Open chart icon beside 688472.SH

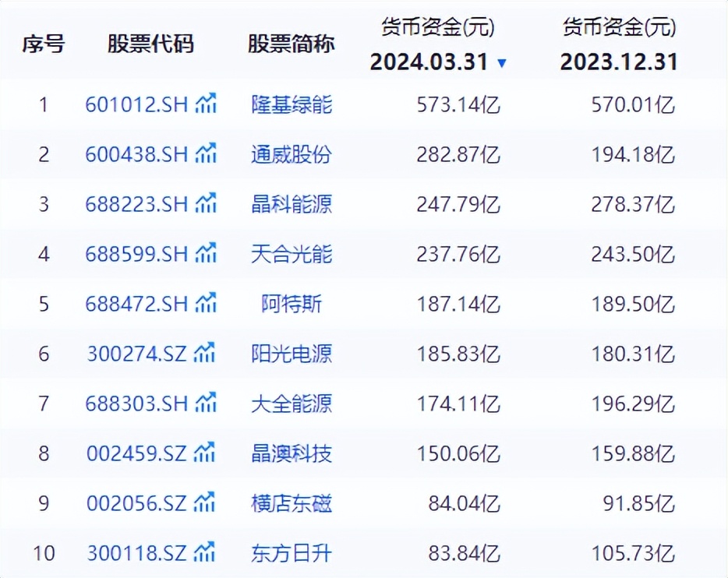tap(206, 303)
